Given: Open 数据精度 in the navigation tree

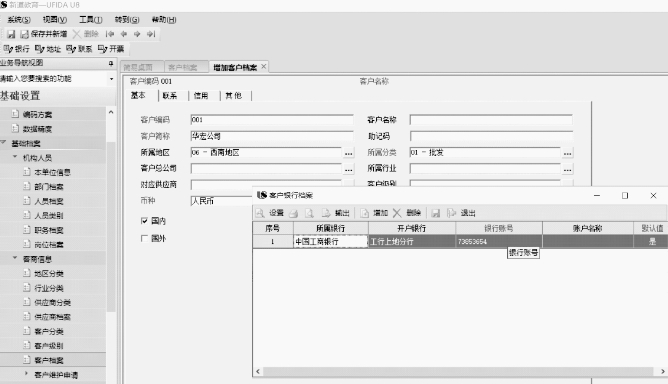Looking at the screenshot, I should pyautogui.click(x=37, y=129).
